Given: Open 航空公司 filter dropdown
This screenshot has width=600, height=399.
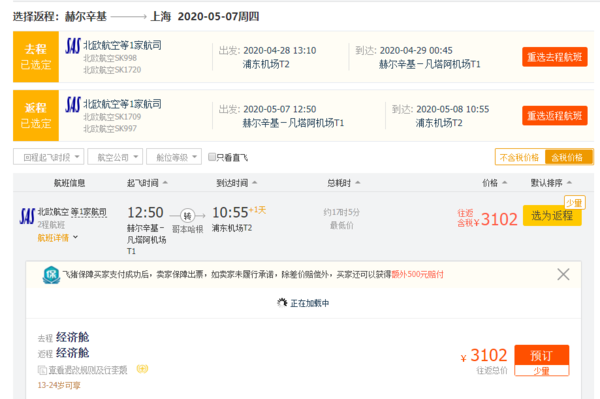Looking at the screenshot, I should coord(115,157).
